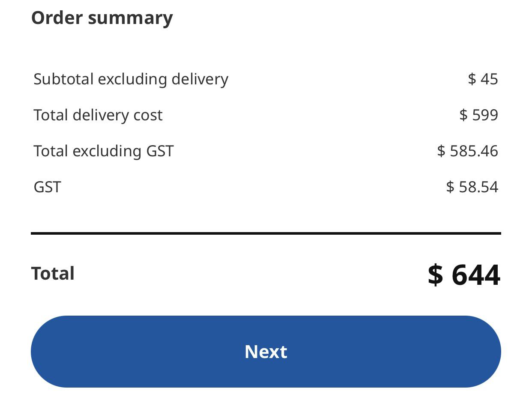Screen dimensions: 532x403
Task: Click the Total label
Action: [53, 273]
